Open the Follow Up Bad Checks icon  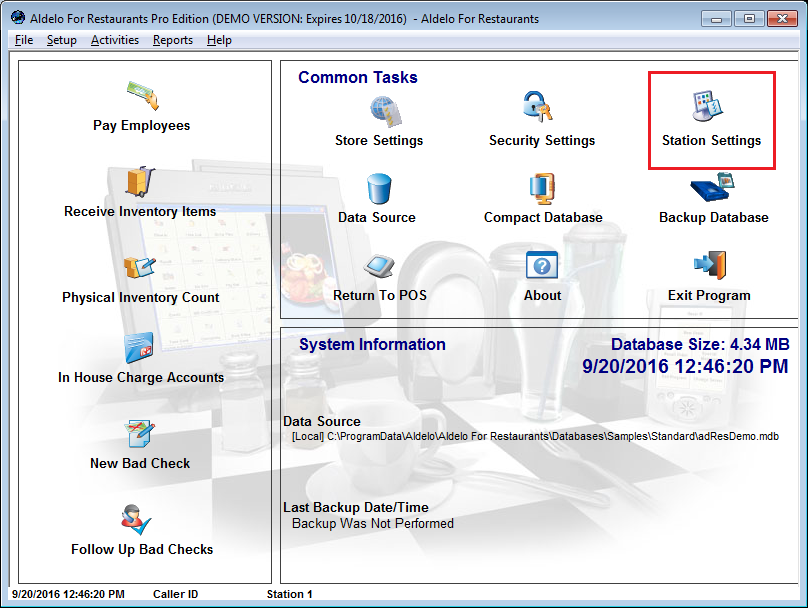coord(137,519)
